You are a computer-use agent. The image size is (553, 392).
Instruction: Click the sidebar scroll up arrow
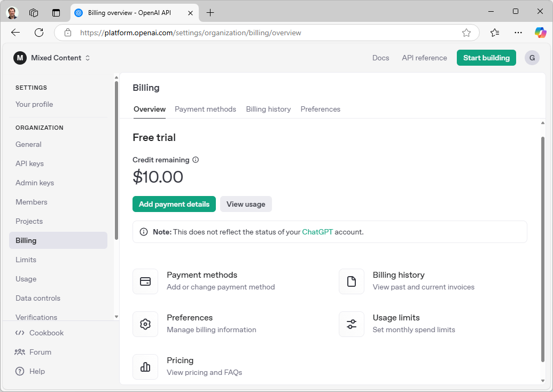116,77
